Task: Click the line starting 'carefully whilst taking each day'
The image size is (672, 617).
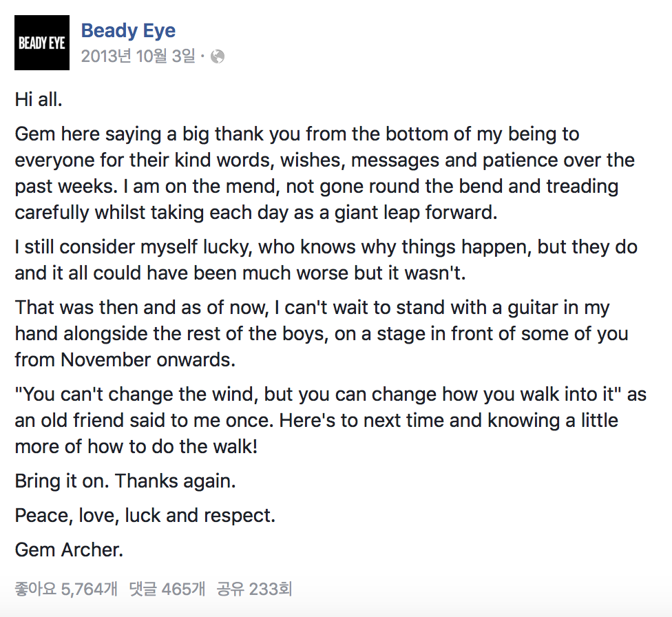Action: click(x=255, y=212)
